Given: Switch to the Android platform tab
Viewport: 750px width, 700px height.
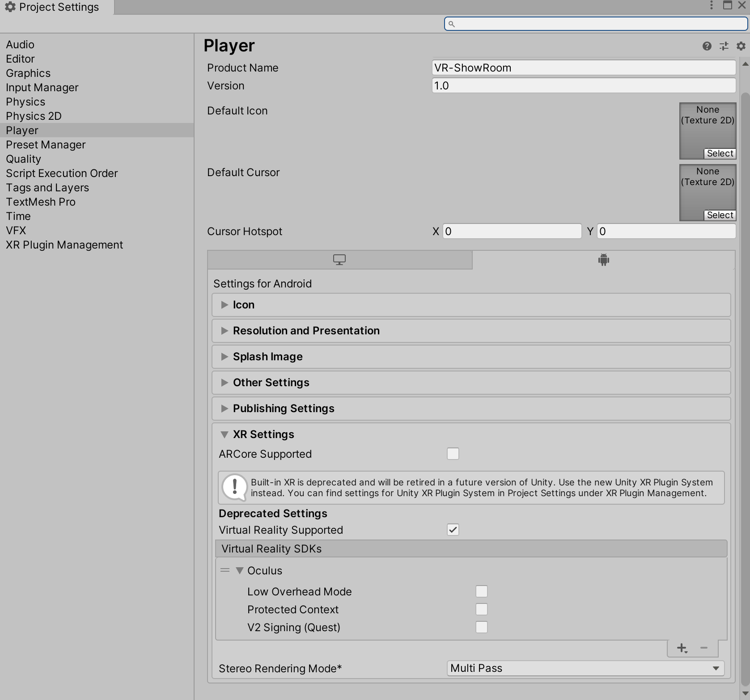Looking at the screenshot, I should pyautogui.click(x=604, y=260).
